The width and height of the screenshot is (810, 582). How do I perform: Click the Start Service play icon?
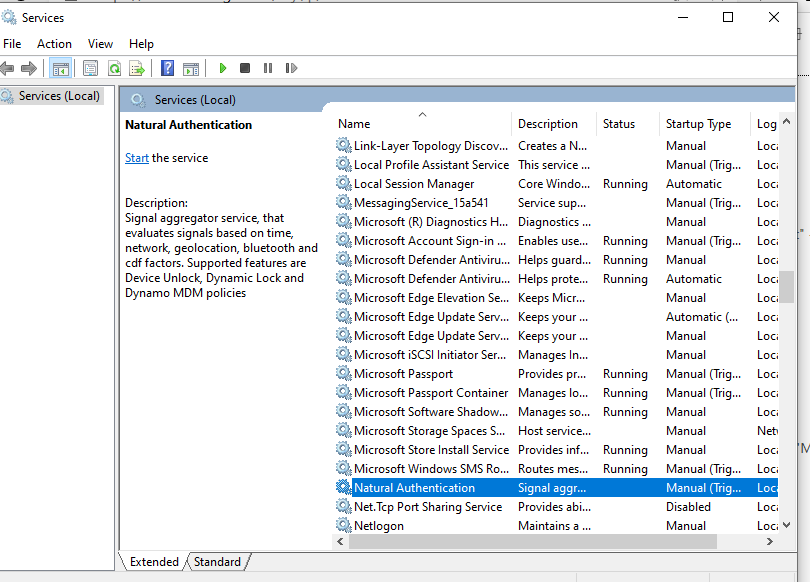(x=223, y=68)
